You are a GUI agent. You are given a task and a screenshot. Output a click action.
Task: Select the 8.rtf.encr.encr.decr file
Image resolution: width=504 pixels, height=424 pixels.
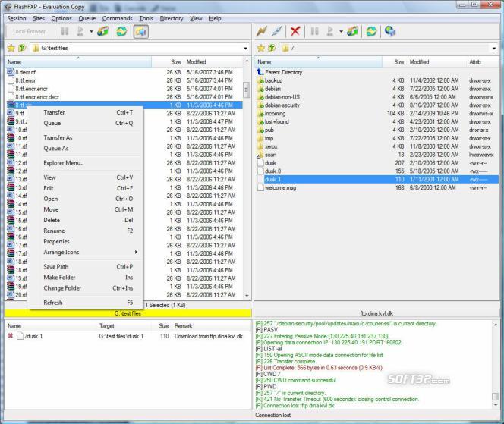pos(33,97)
